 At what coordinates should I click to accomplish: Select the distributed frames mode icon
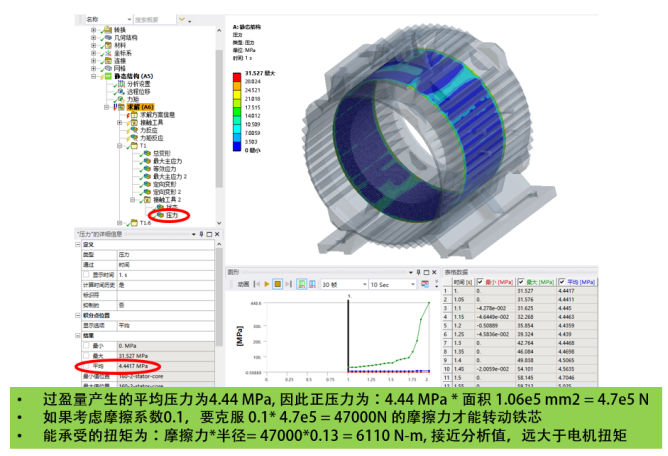pyautogui.click(x=302, y=284)
